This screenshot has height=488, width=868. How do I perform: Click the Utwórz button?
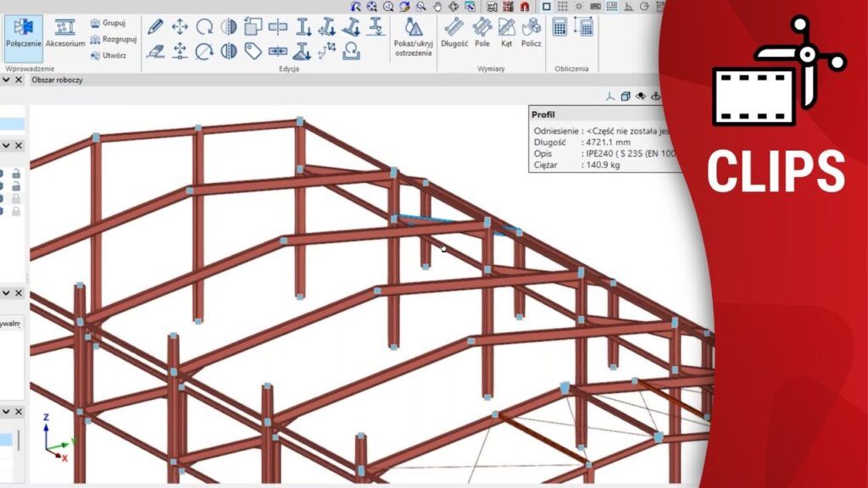[x=108, y=56]
